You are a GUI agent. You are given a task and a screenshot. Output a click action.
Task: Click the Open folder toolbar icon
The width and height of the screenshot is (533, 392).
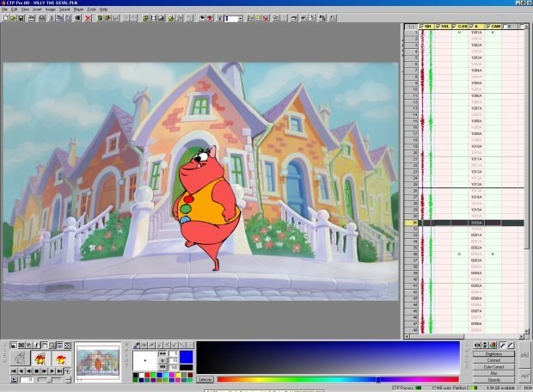(x=13, y=18)
